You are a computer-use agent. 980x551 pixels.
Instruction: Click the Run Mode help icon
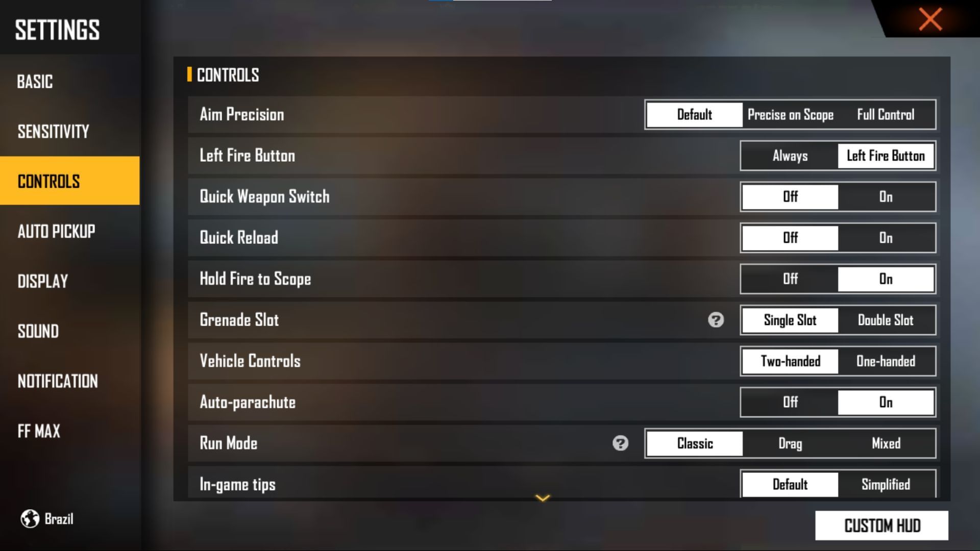point(621,443)
